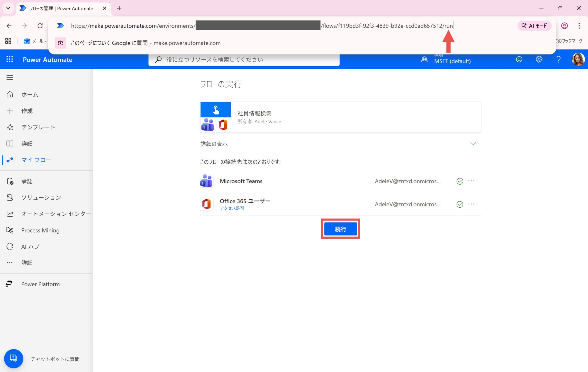
Task: Click the AI モード button in address bar
Action: tap(534, 26)
